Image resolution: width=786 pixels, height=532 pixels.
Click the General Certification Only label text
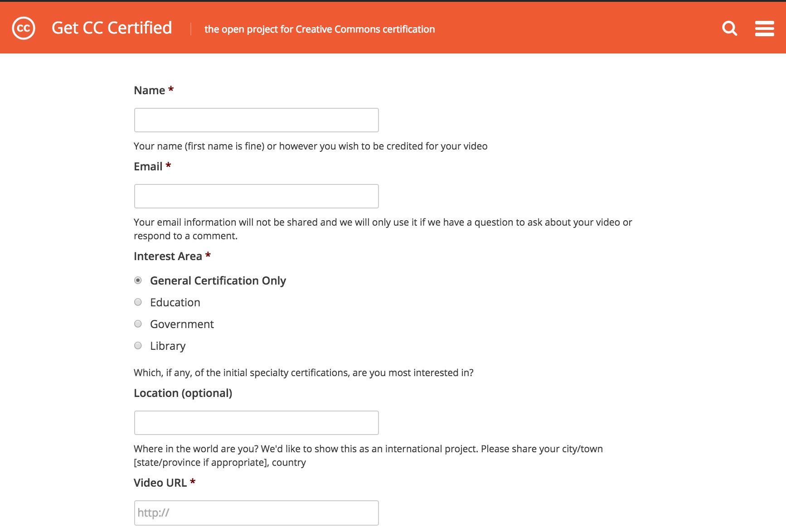[218, 281]
